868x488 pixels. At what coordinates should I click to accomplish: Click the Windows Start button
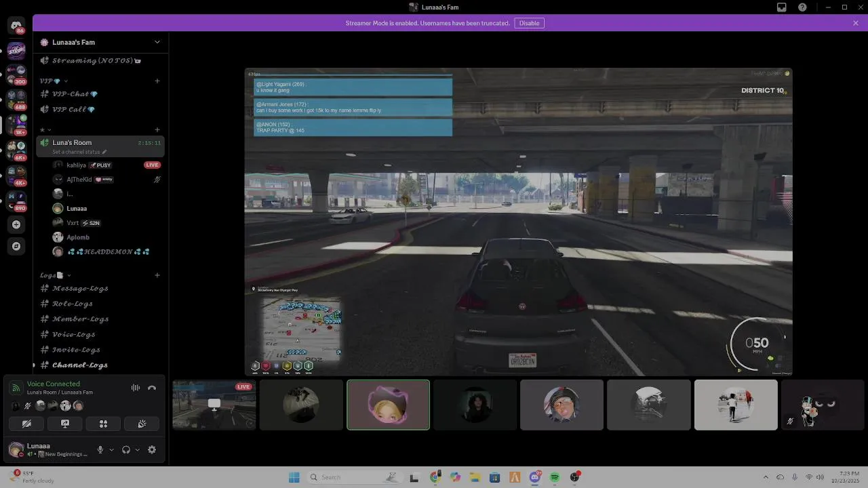point(294,477)
